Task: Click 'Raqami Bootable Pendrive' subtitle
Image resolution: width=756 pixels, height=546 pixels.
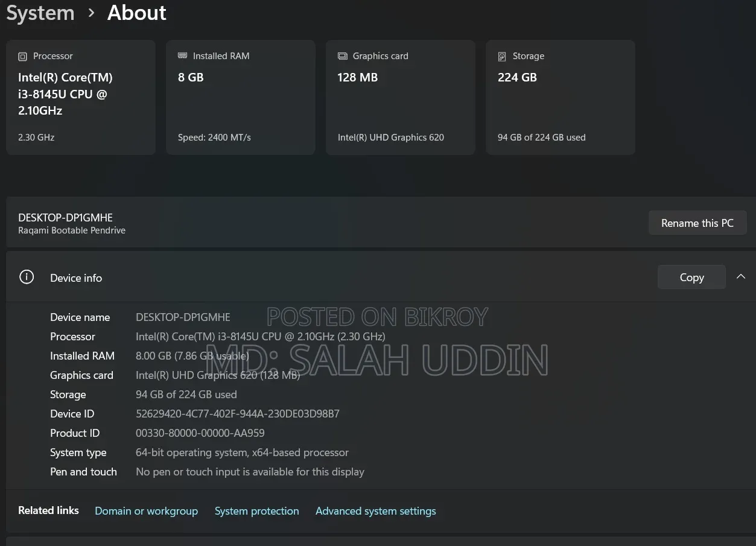Action: point(72,230)
